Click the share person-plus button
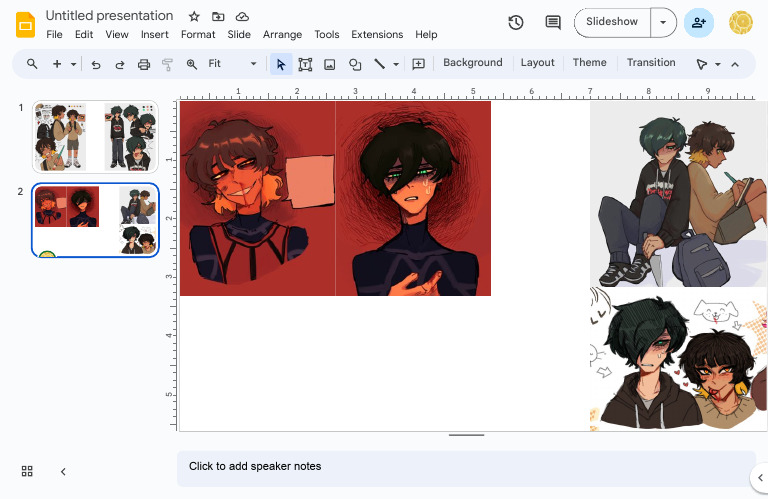Screen dimensions: 768x499 click(x=698, y=23)
